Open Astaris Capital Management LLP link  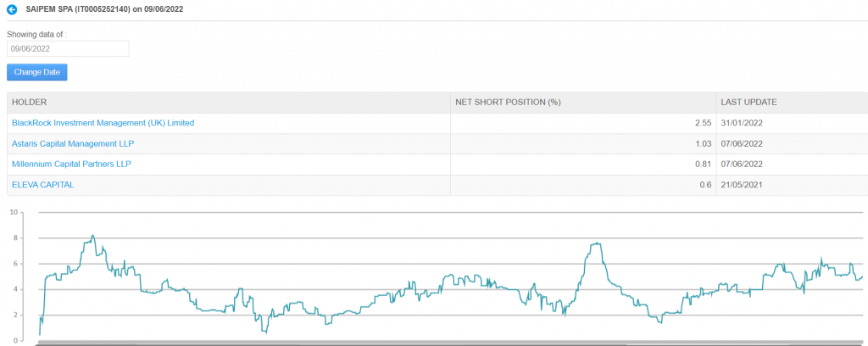click(x=73, y=143)
